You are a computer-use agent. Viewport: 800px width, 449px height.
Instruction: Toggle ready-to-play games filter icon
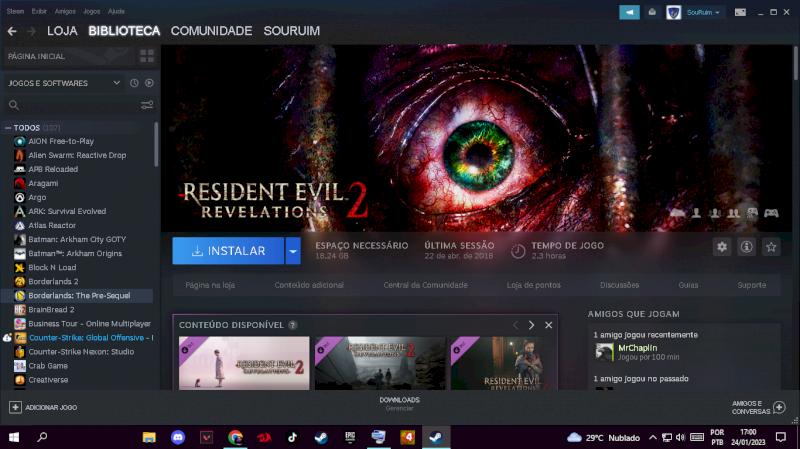149,83
